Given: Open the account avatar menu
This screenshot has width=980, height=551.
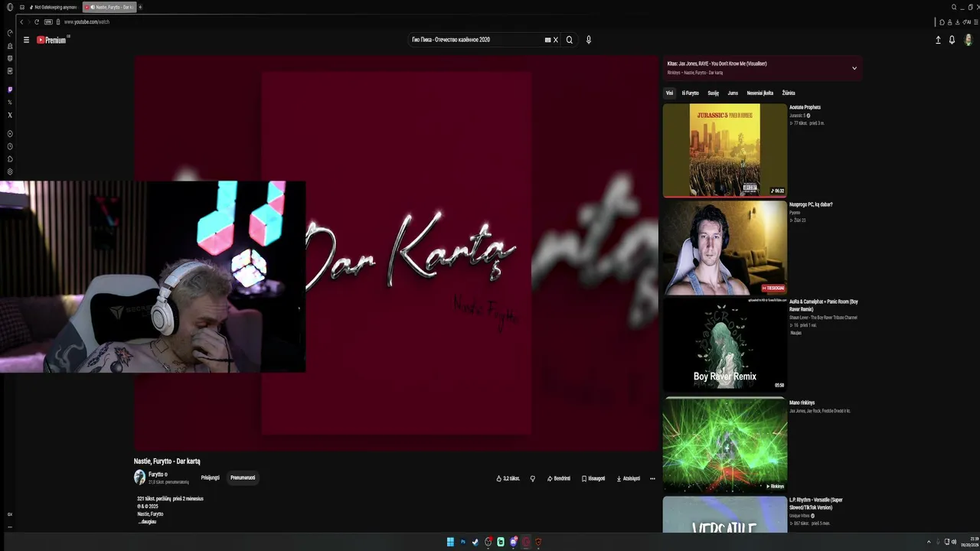Looking at the screenshot, I should coord(969,40).
